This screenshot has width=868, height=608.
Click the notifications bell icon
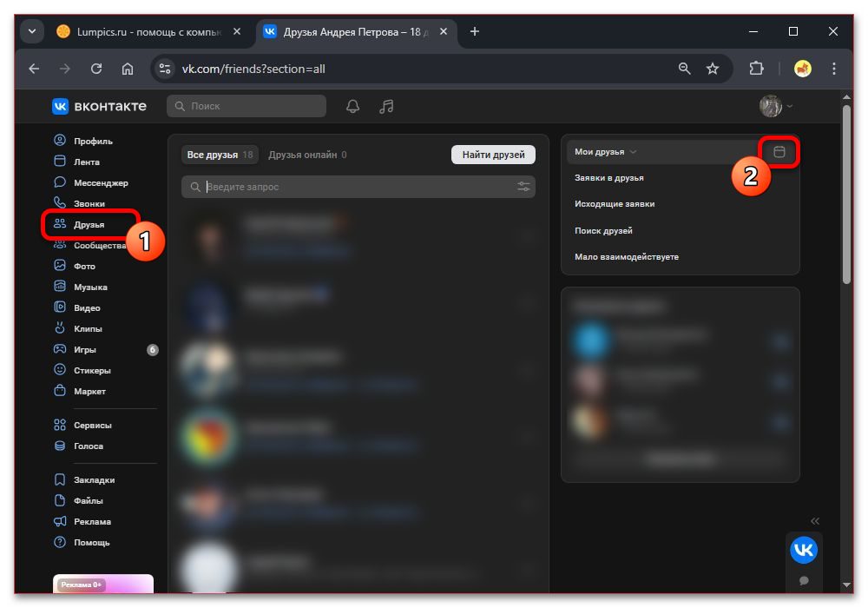pos(352,106)
